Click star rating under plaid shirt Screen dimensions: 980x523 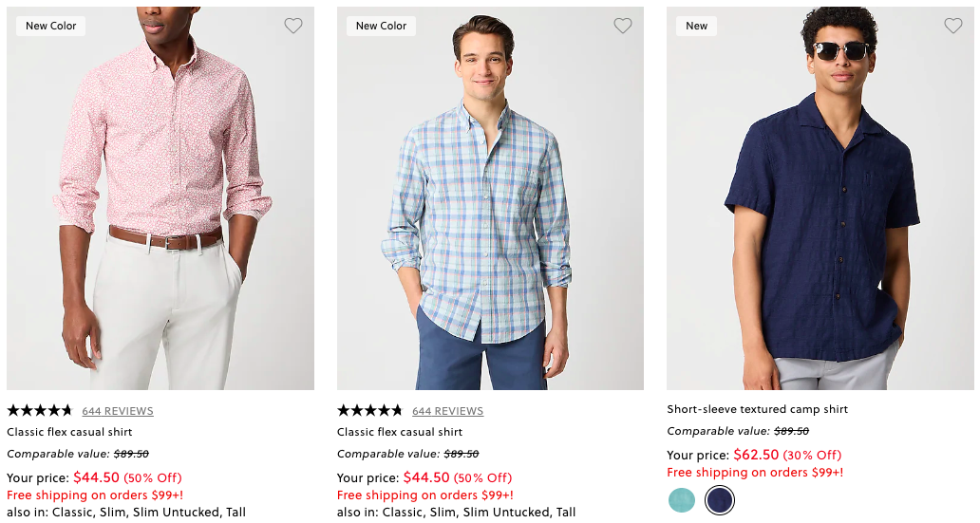pos(370,411)
